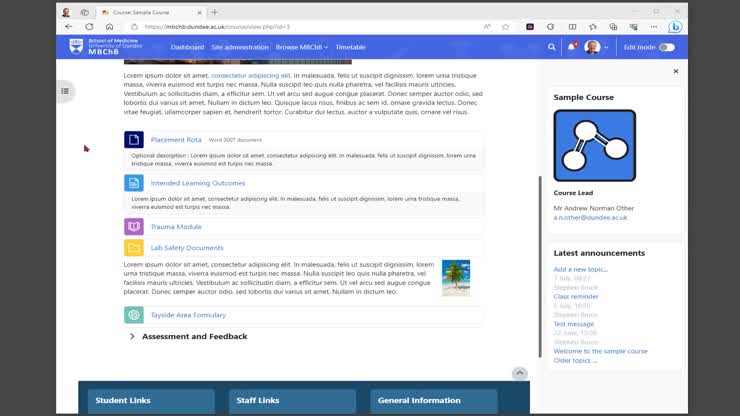Open the read aloud icon
The width and height of the screenshot is (740, 416).
(487, 27)
